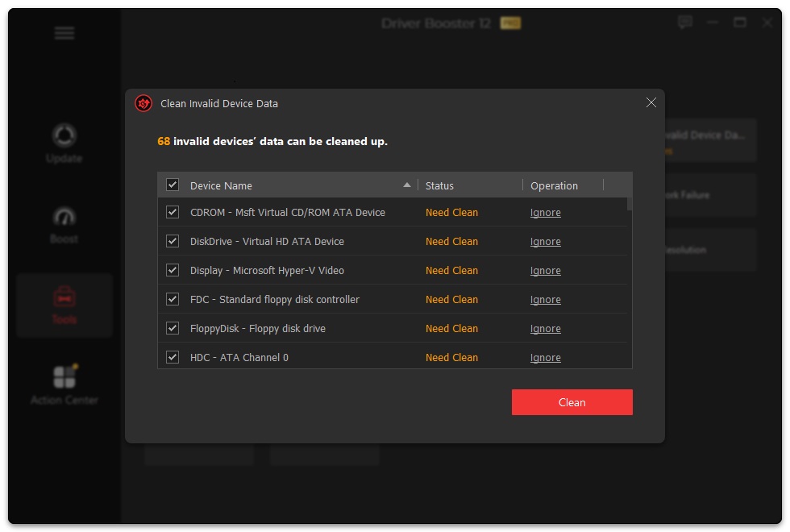Open the Update section in the sidebar
Viewport: 790px width, 532px height.
click(64, 143)
